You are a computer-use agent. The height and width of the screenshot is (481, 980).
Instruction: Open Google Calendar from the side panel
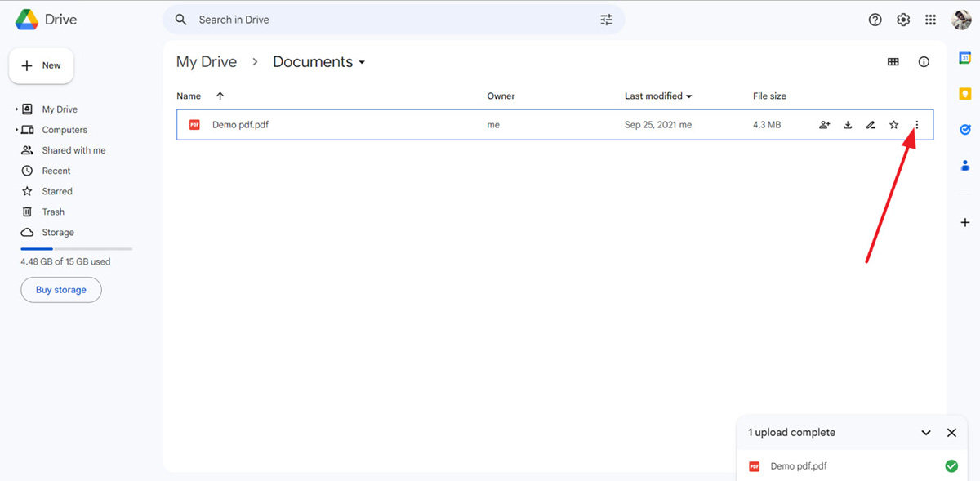964,57
